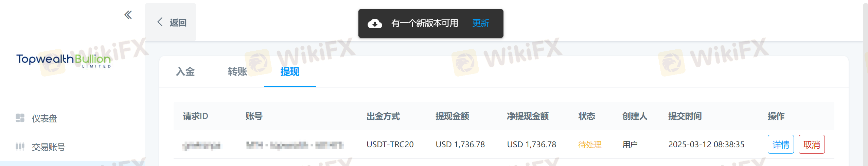868x166 pixels.
Task: Click the 提现金额 column header
Action: 452,116
